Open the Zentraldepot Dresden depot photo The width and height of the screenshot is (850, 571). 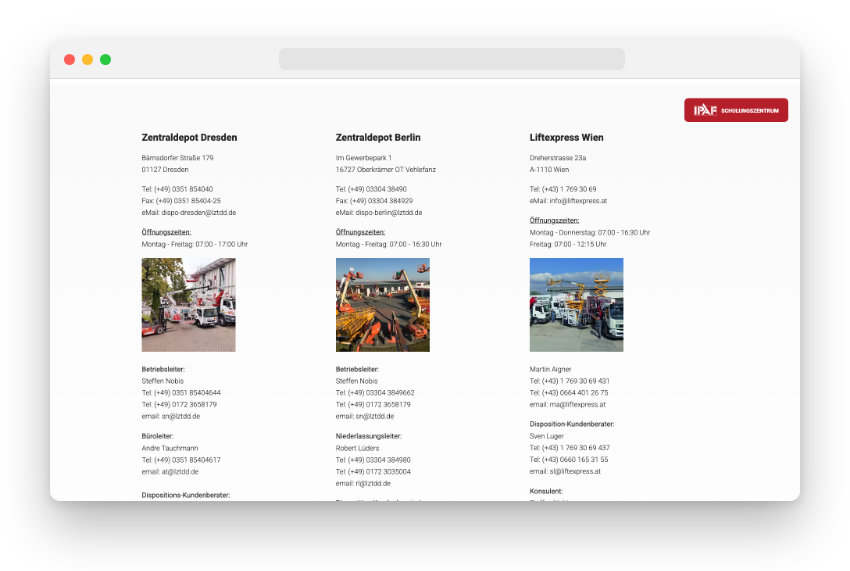pos(189,305)
